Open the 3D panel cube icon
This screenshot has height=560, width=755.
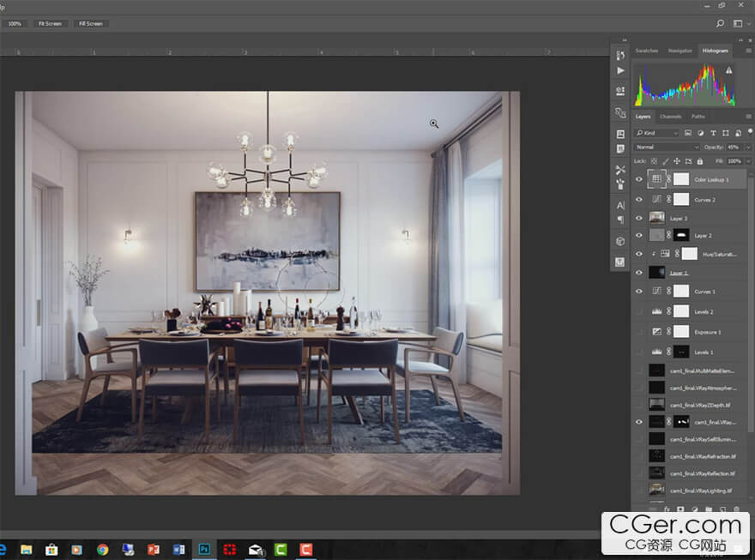click(620, 242)
